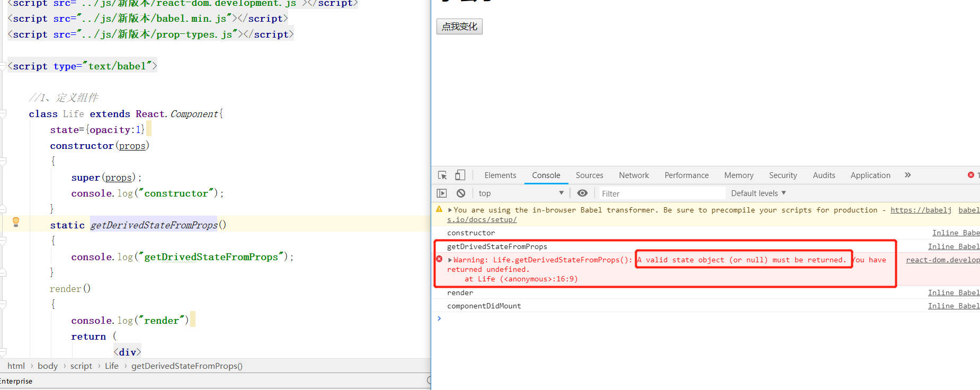Toggle the device toolbar icon
Image resolution: width=980 pixels, height=390 pixels.
[460, 175]
